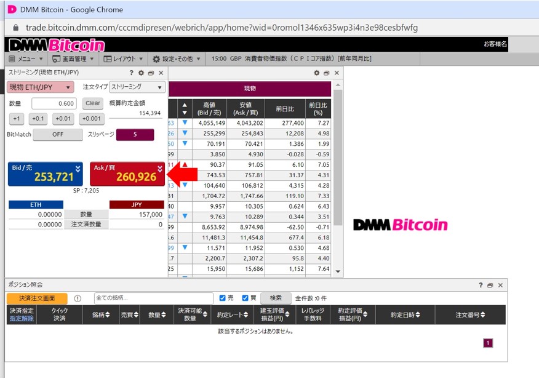The image size is (539, 392).
Task: Open the 設定・その他 menu
Action: 177,59
